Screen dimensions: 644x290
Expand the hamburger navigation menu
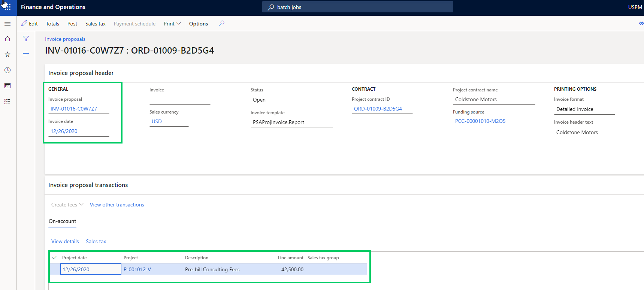[7, 24]
